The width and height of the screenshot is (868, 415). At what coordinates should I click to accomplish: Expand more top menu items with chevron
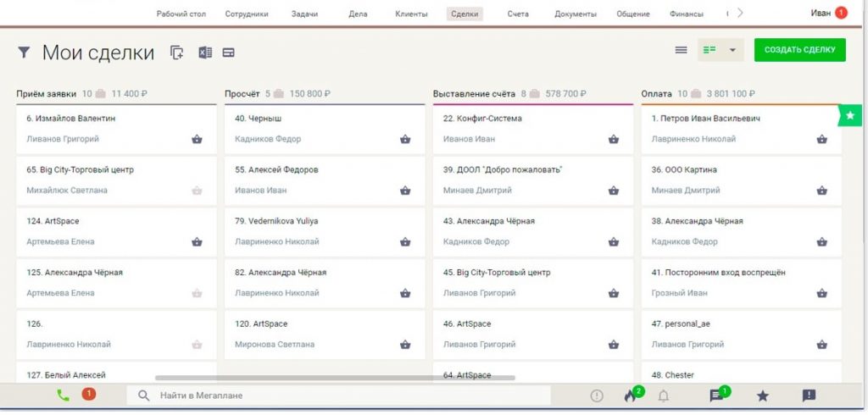point(740,13)
